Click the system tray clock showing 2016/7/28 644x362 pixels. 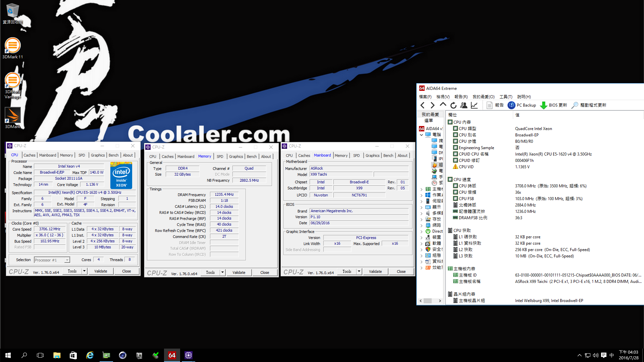point(629,355)
